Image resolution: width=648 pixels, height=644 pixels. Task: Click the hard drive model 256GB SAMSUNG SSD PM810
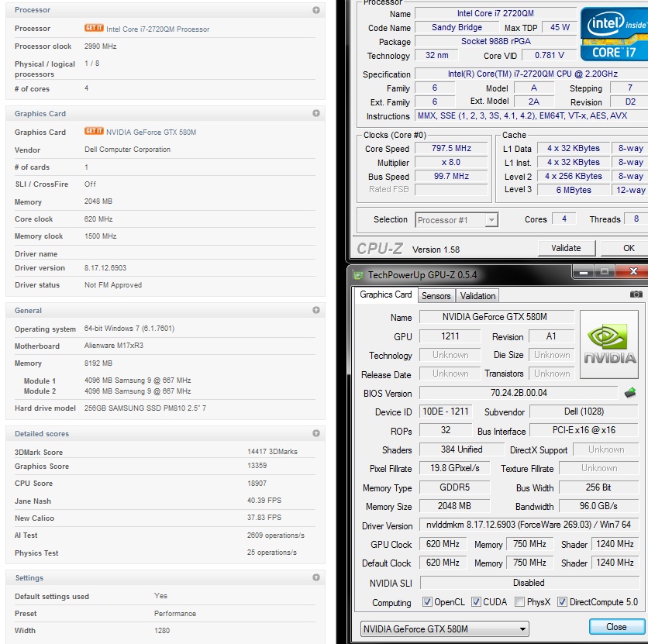pos(145,408)
